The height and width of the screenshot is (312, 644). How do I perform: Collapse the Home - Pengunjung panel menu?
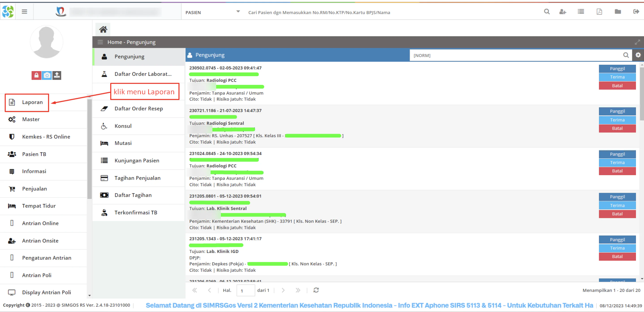[x=100, y=42]
